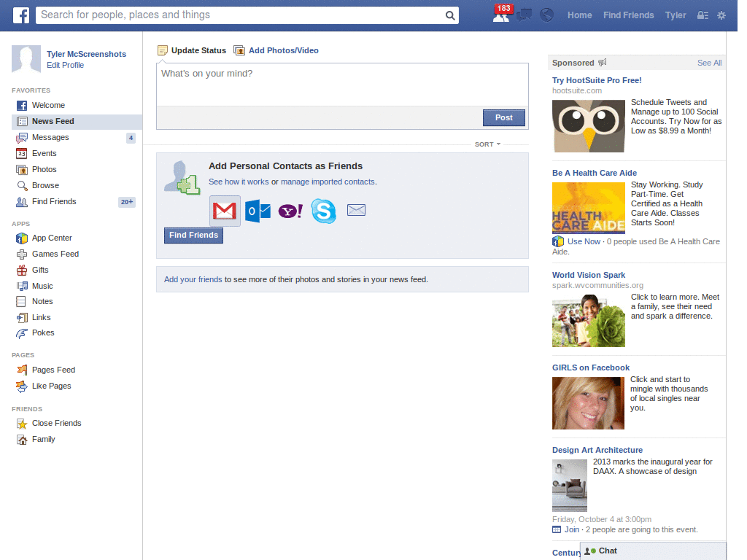Click the Edit Profile link
The width and height of the screenshot is (747, 560).
point(65,65)
